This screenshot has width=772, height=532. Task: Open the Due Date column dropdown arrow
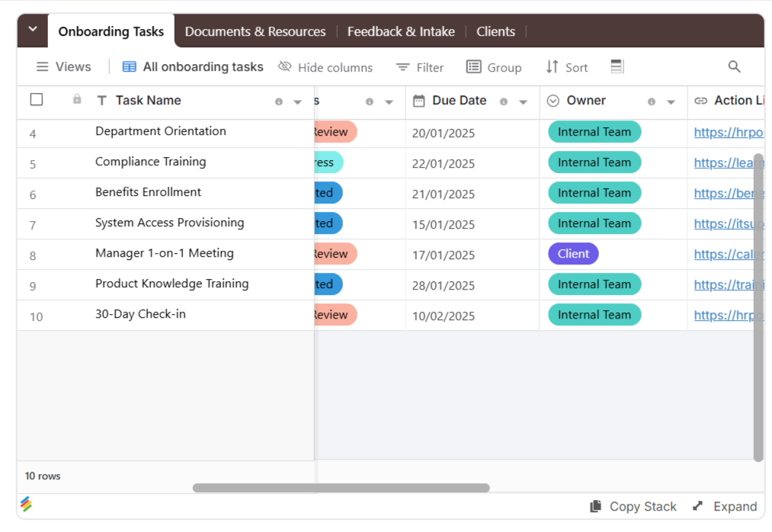[x=523, y=102]
